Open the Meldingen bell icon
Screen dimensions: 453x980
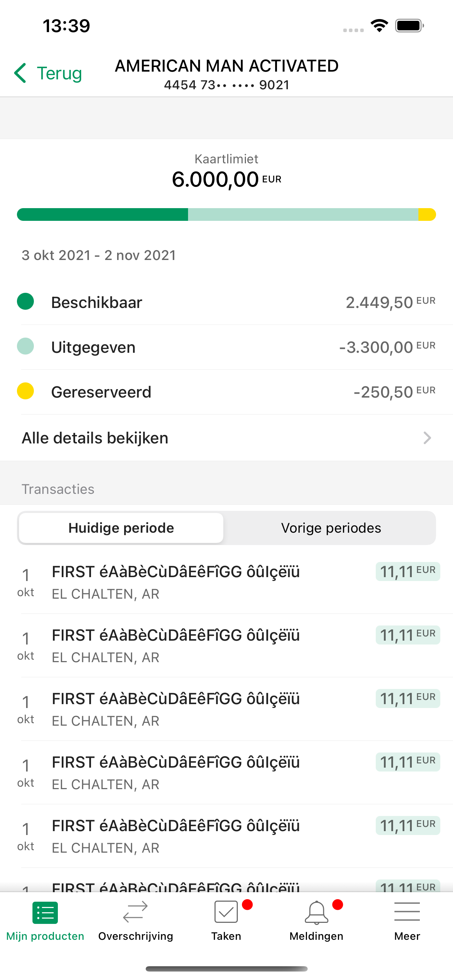pyautogui.click(x=316, y=912)
